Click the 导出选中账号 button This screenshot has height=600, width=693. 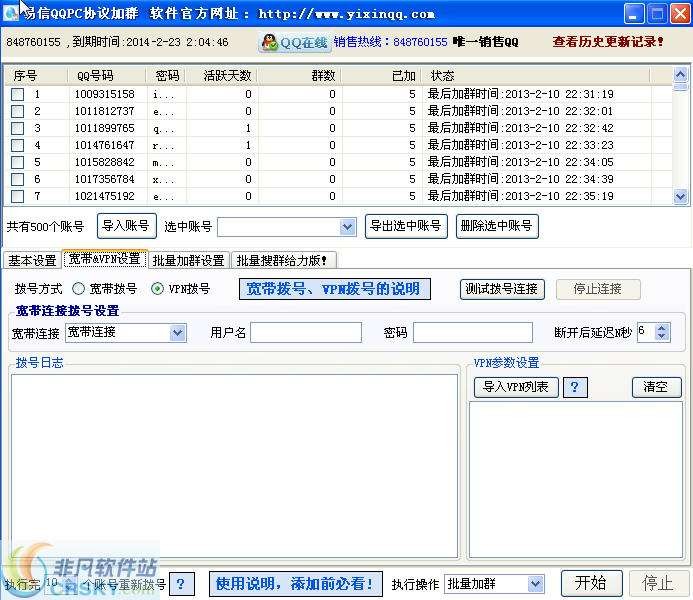[406, 226]
